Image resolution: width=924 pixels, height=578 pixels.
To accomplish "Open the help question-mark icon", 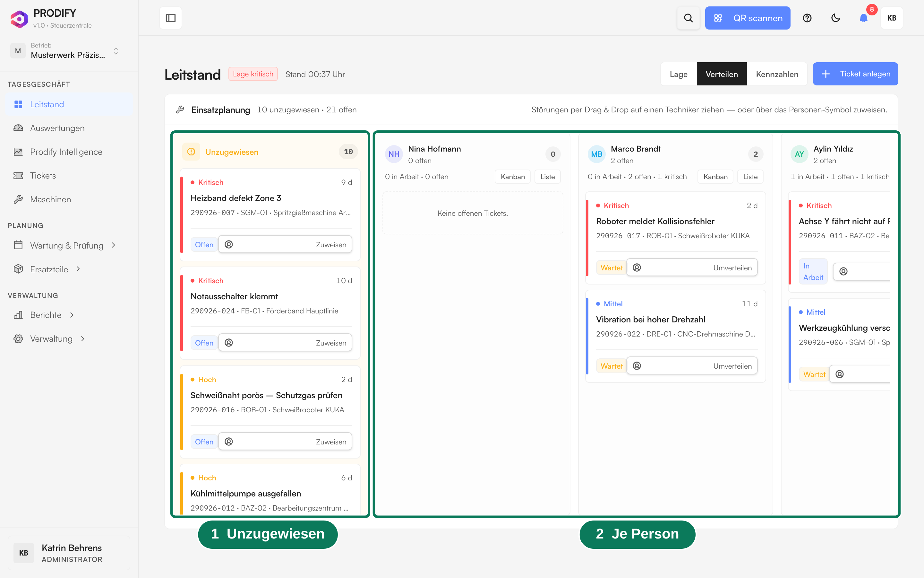I will pyautogui.click(x=807, y=18).
